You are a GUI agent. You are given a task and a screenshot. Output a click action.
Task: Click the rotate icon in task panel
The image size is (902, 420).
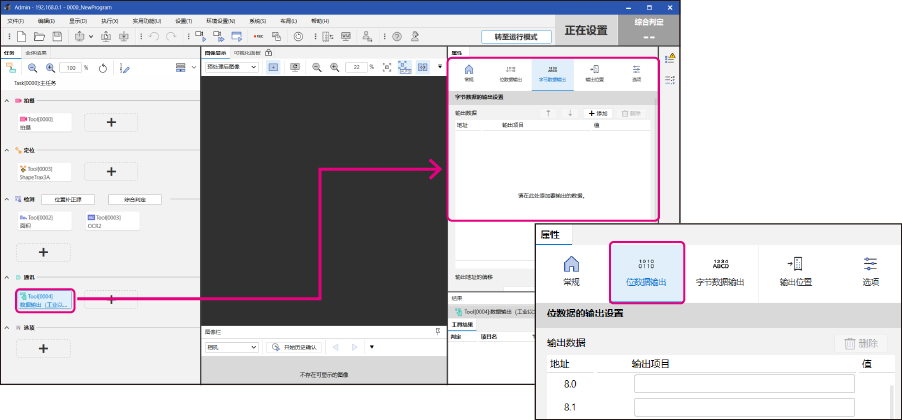(x=102, y=68)
